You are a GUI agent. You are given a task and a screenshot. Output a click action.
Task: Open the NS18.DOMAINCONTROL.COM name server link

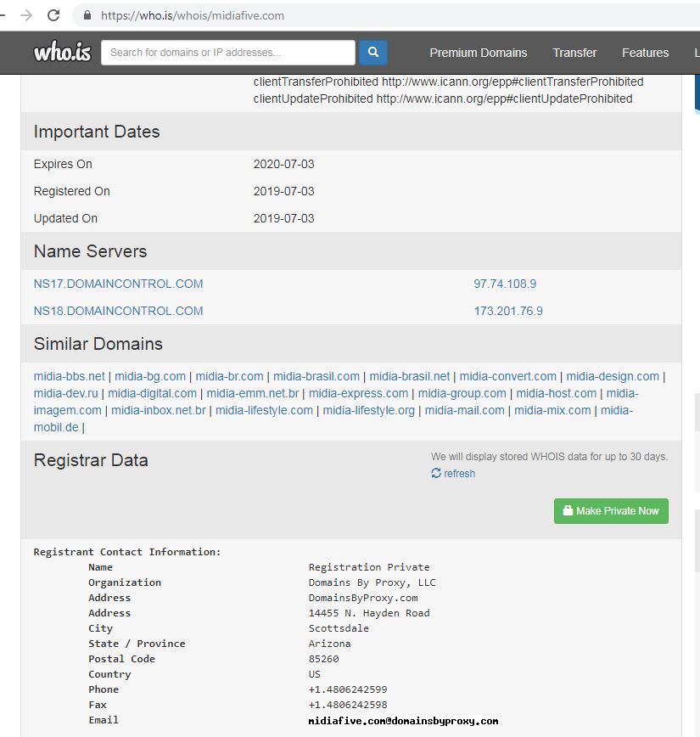(119, 311)
